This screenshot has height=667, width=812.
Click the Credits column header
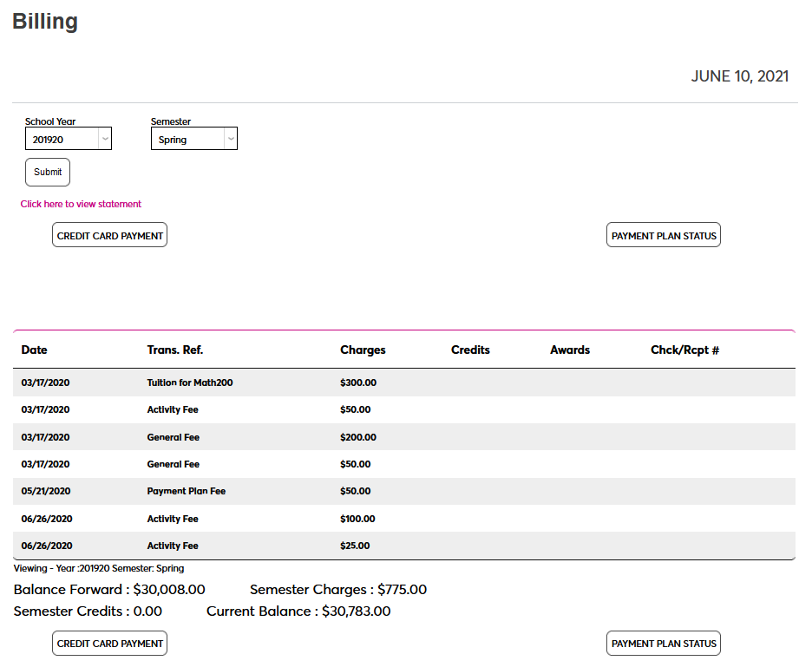pos(470,350)
